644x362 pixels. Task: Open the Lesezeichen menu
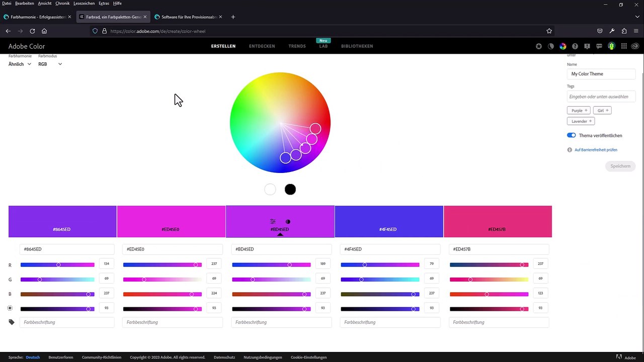(84, 4)
